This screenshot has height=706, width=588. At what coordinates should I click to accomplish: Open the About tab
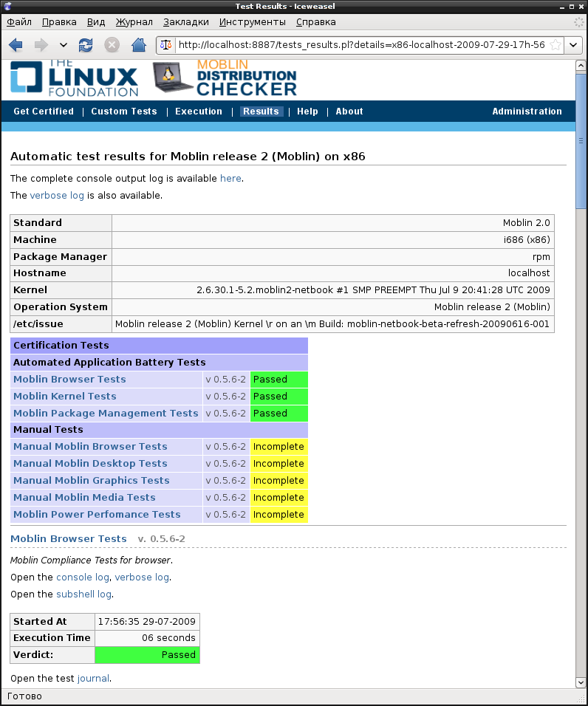click(x=349, y=112)
